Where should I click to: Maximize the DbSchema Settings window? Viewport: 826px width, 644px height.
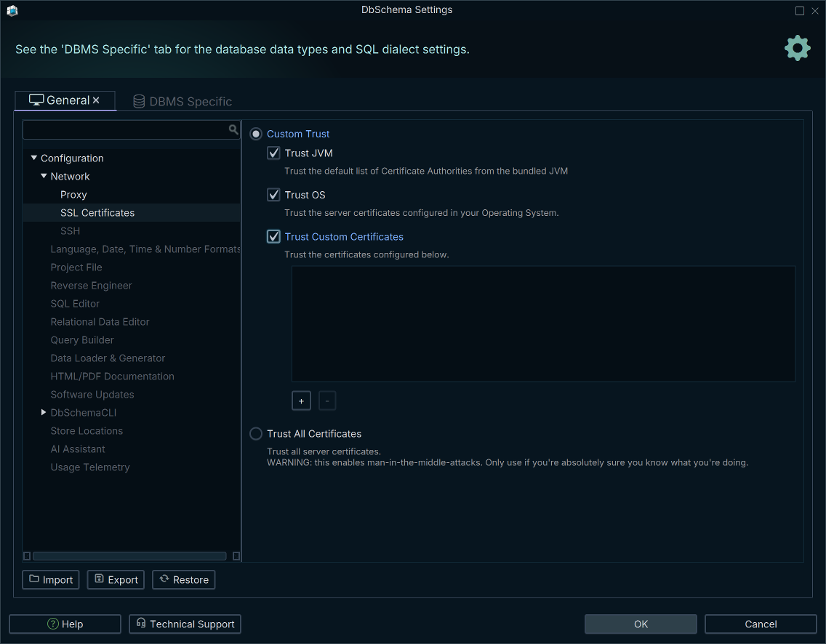pos(800,10)
